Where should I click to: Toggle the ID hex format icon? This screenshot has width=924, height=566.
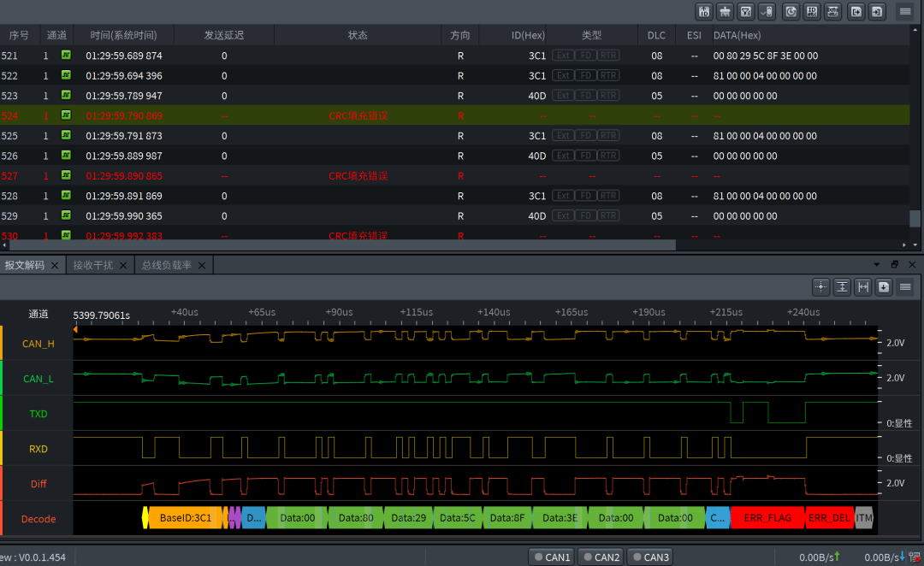point(812,12)
